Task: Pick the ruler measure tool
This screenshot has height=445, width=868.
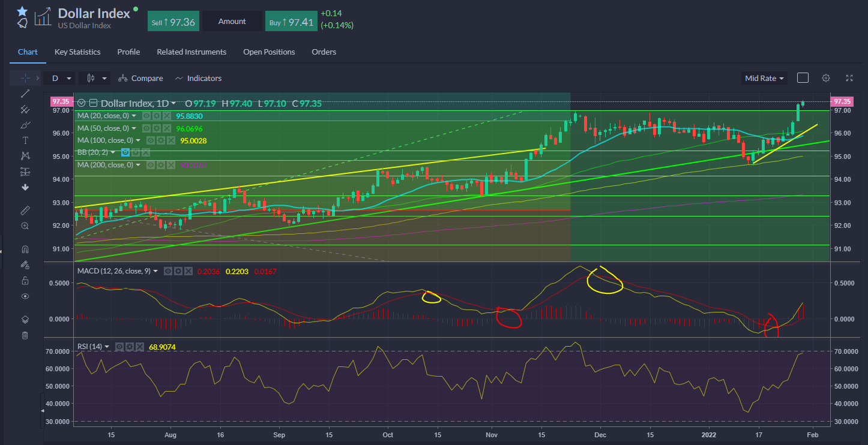Action: tap(25, 211)
